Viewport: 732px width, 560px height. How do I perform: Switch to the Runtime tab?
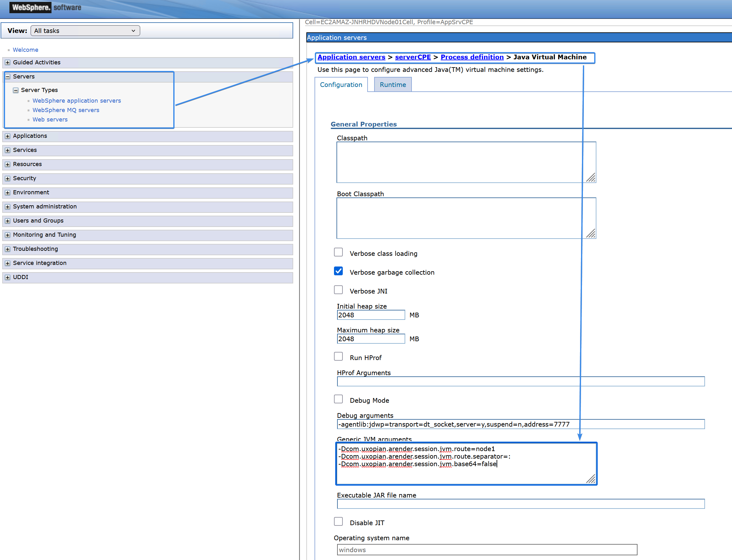coord(392,85)
